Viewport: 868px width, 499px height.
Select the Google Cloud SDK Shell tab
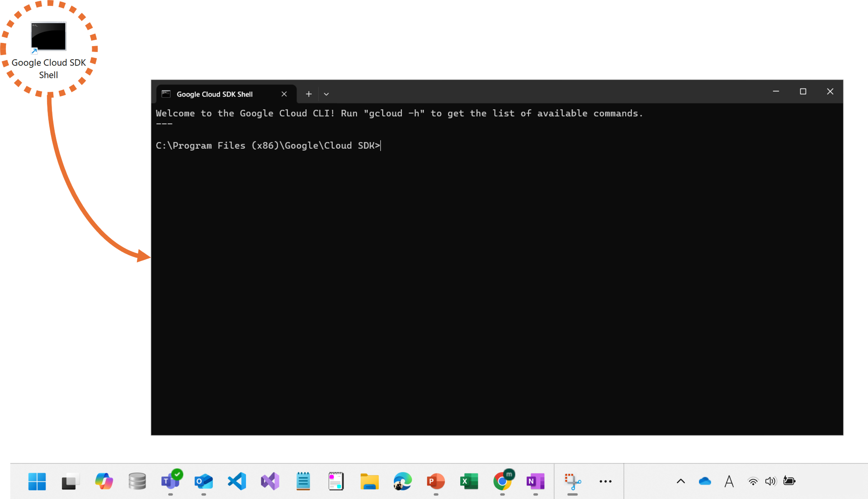[226, 94]
